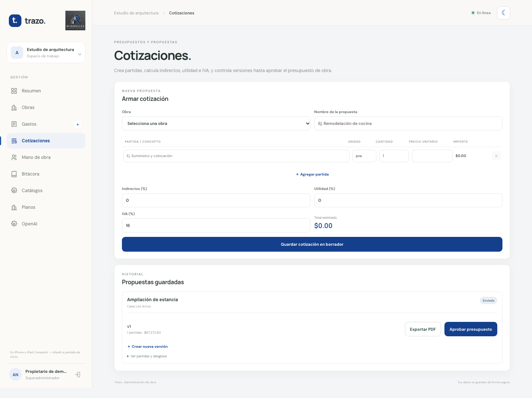Click the Planos building icon

(14, 207)
